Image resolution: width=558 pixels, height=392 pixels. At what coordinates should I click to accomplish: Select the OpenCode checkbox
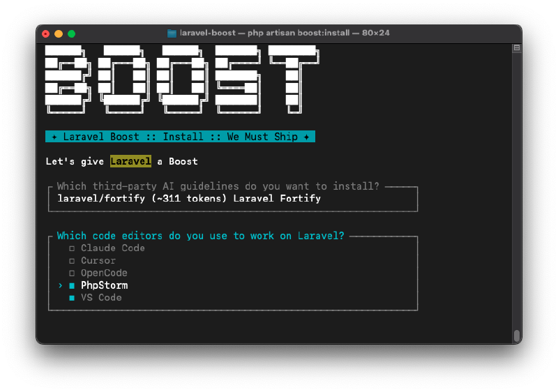(72, 273)
